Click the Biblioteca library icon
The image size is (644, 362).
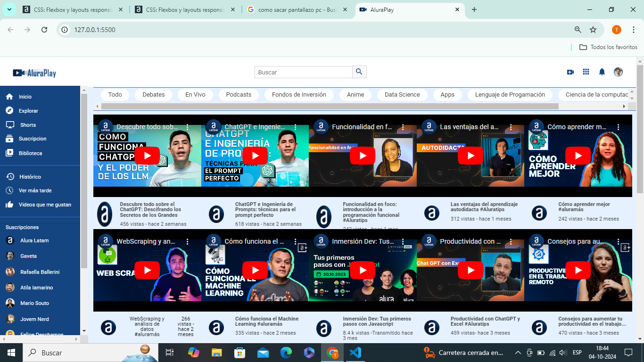point(9,153)
